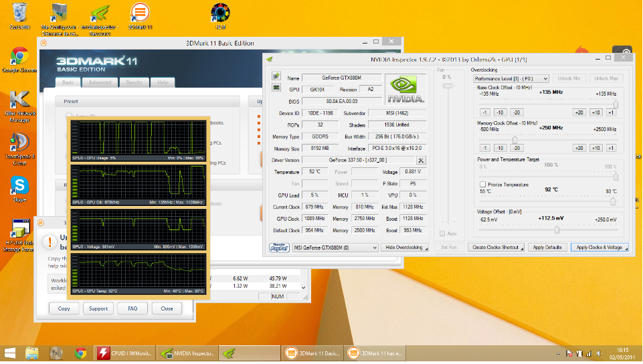Adjust the Voltage Offset slider

coord(557,230)
